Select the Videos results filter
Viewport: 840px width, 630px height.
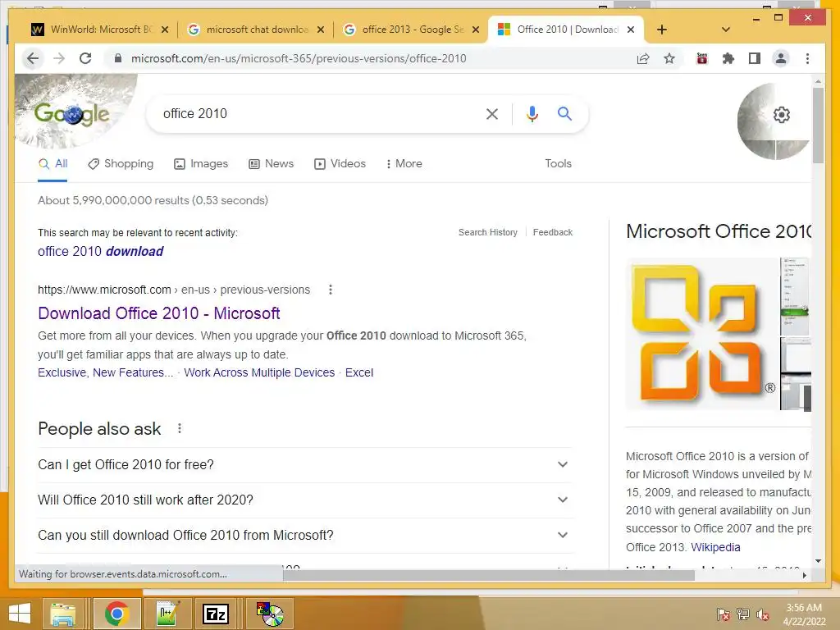point(340,163)
